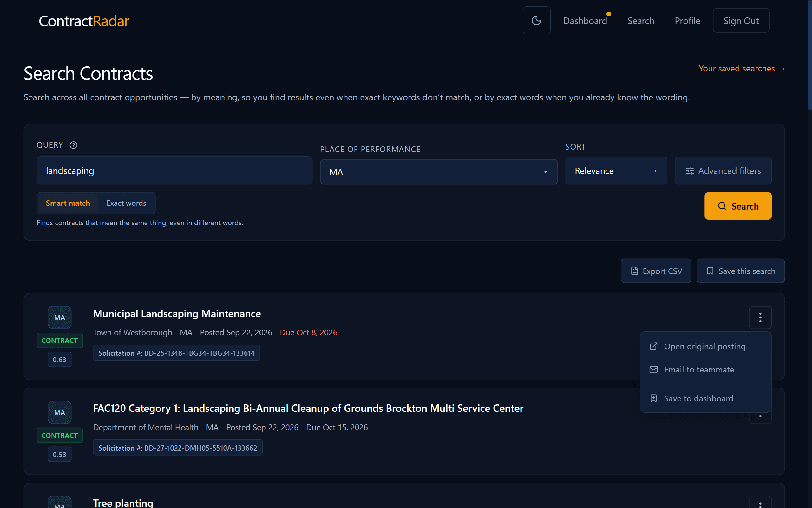
Task: Click MA state badge on Municipal Landscaping card
Action: pyautogui.click(x=59, y=317)
